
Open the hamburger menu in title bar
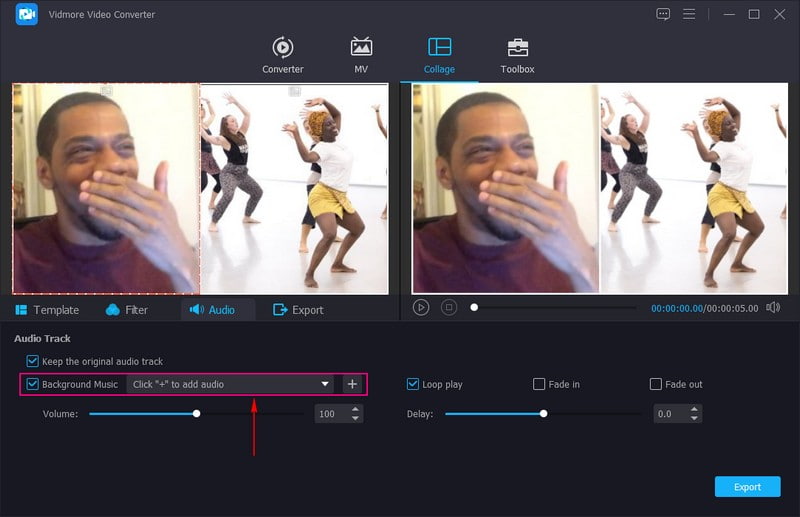689,14
